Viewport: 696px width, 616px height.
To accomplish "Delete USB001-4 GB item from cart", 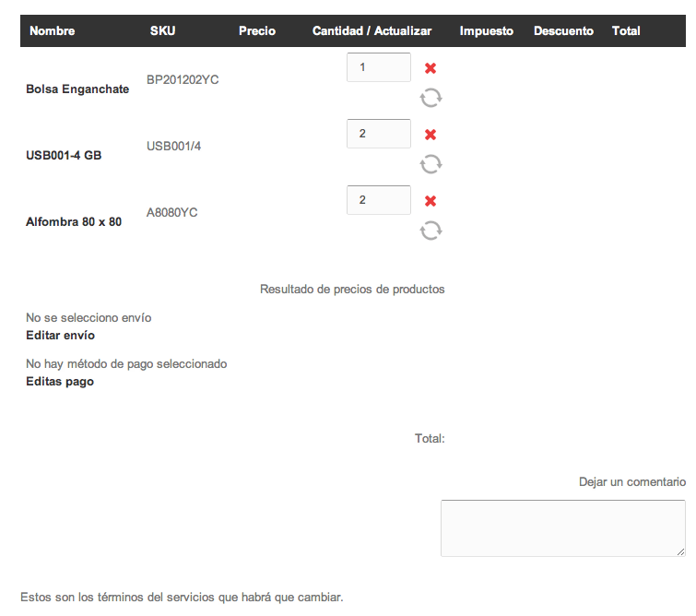I will coord(431,134).
